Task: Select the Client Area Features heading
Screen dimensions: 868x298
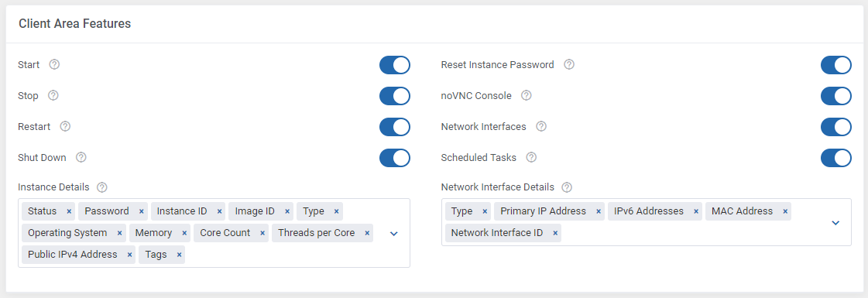Action: [75, 24]
